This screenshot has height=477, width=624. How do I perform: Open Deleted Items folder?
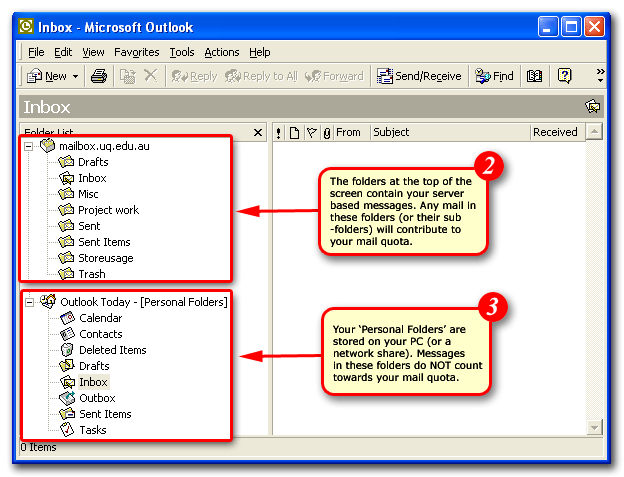point(112,350)
